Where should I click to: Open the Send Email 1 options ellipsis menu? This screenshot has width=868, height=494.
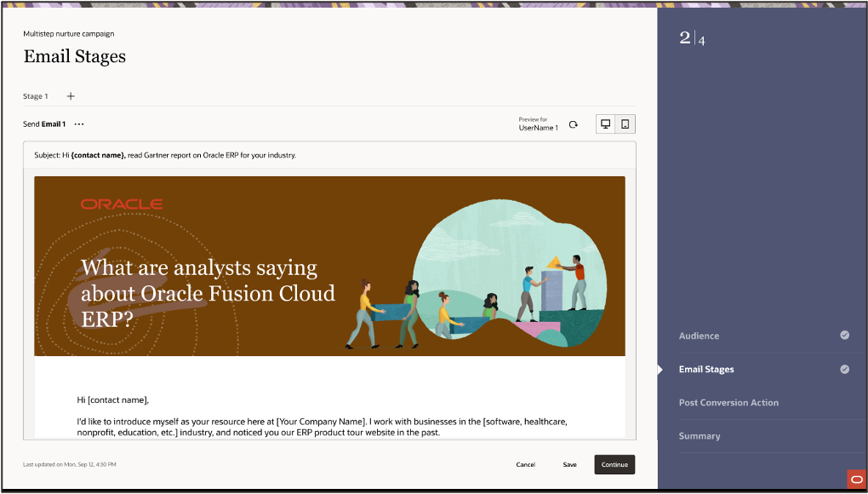(x=79, y=124)
